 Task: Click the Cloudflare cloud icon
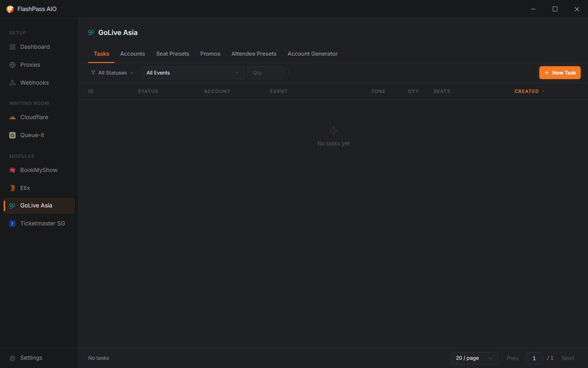12,117
